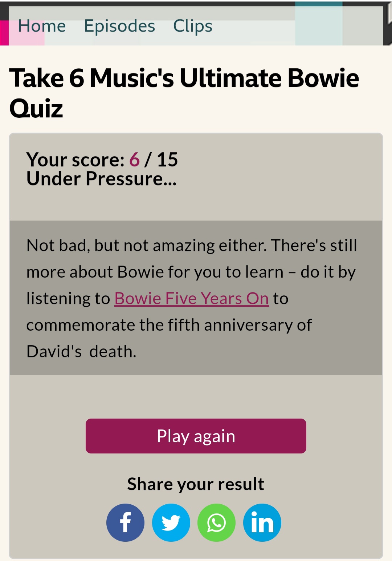392x561 pixels.
Task: Click the 'commemorate the fifth anniversary' line
Action: 169,325
